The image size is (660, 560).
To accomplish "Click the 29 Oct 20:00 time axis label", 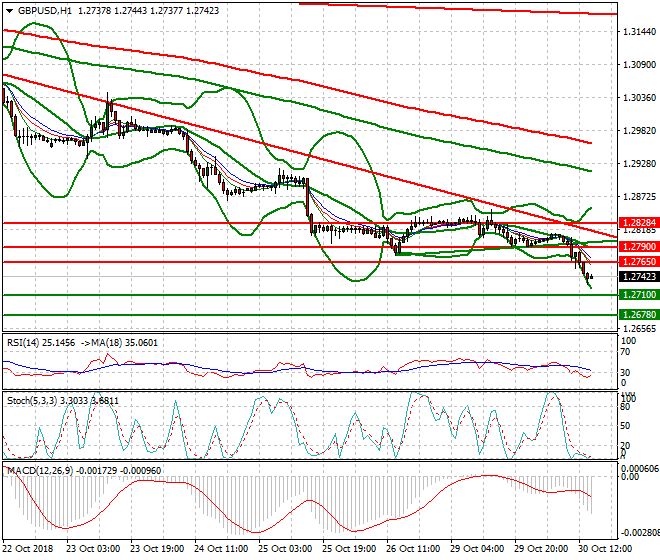I will pyautogui.click(x=541, y=549).
